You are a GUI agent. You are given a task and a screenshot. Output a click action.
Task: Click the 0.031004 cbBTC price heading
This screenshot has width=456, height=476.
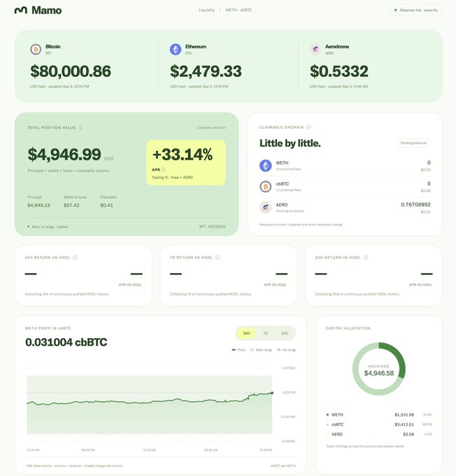pos(66,342)
